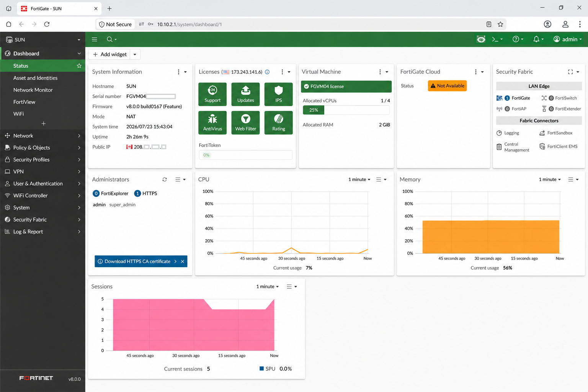Expand the VPN menu
The width and height of the screenshot is (588, 392).
(x=42, y=171)
